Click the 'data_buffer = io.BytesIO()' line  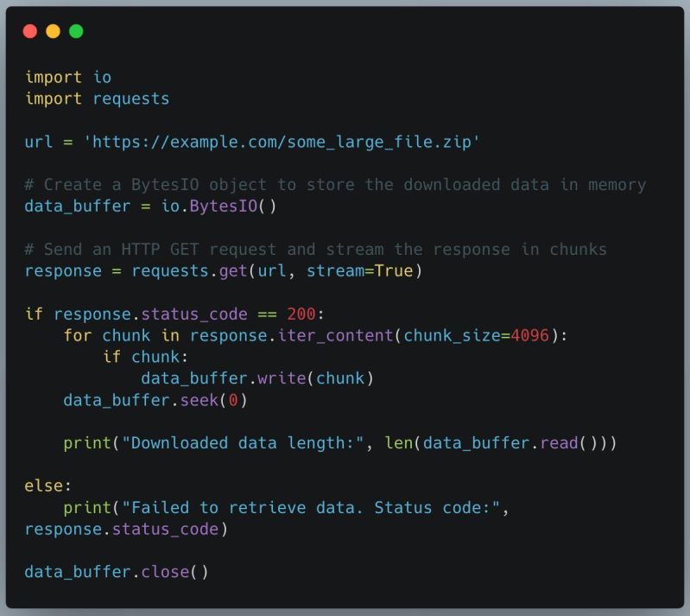click(x=150, y=206)
